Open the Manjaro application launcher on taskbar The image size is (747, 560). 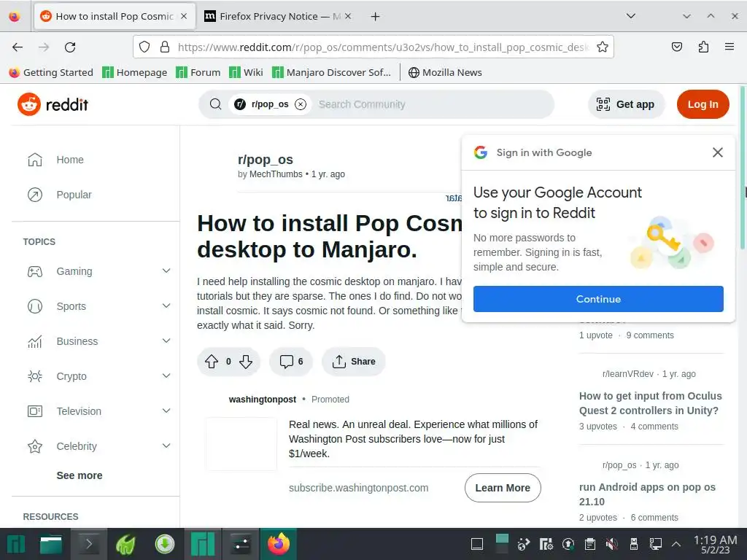(x=16, y=544)
